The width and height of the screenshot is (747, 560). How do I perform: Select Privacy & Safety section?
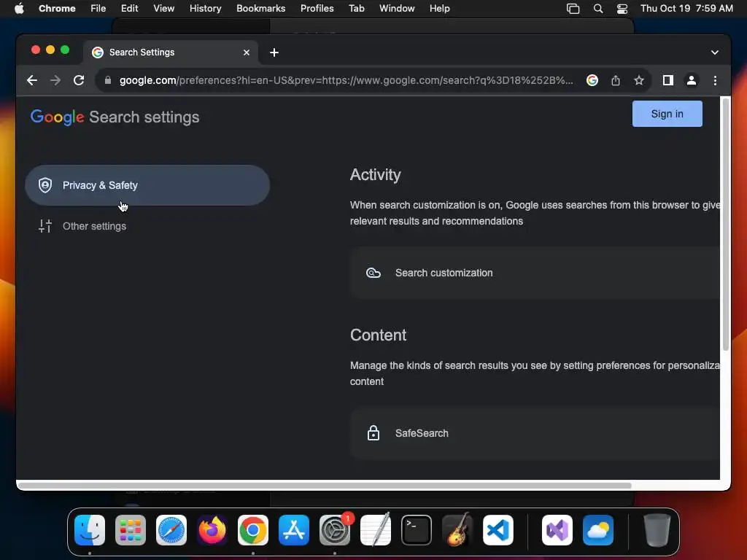(x=147, y=185)
